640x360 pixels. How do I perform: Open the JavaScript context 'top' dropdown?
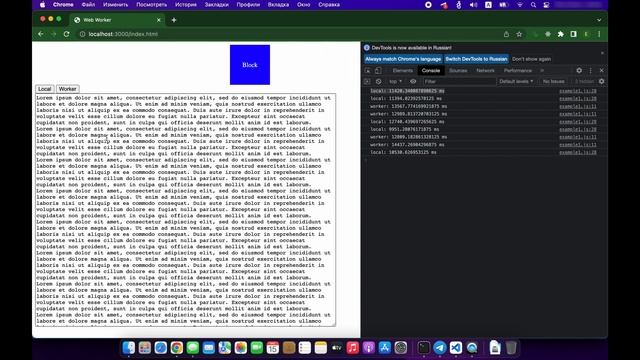point(395,82)
